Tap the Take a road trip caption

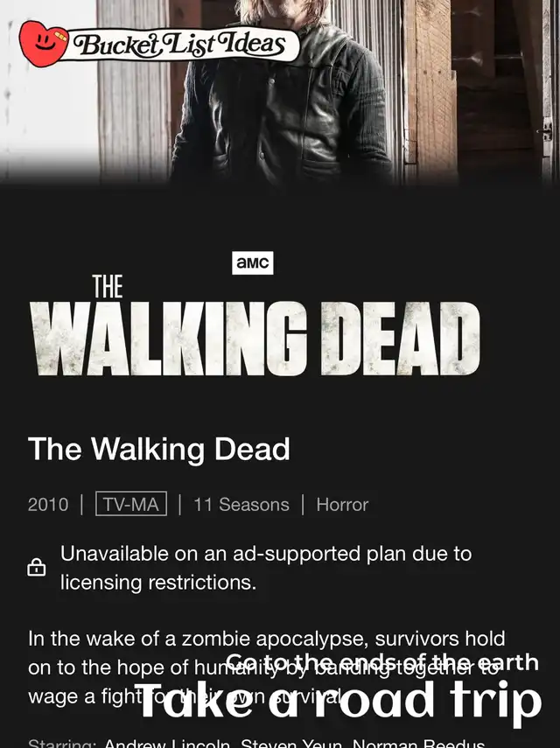point(338,700)
